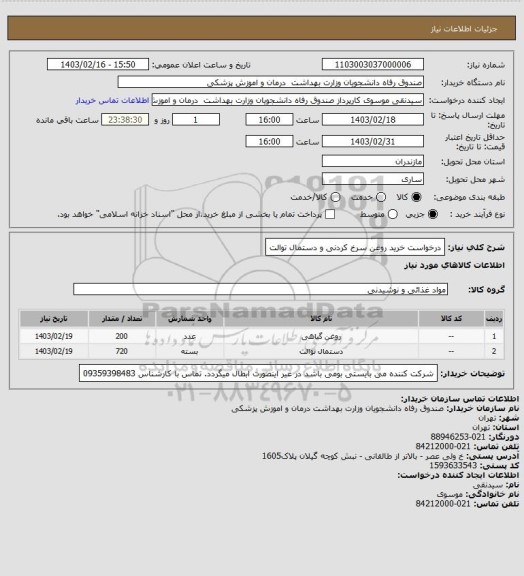This screenshot has width=524, height=576.
Task: Click the واحد شمارش column header
Action: point(190,319)
